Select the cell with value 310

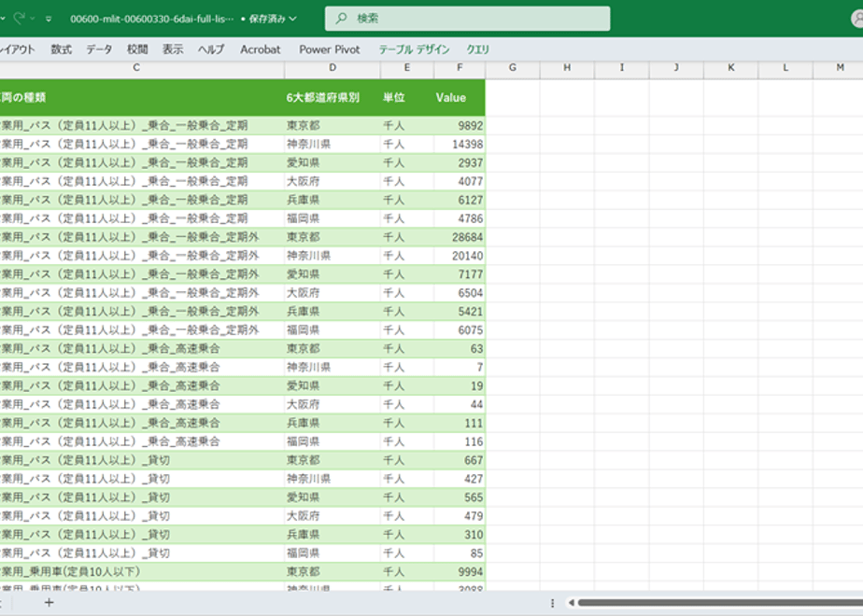pos(460,535)
